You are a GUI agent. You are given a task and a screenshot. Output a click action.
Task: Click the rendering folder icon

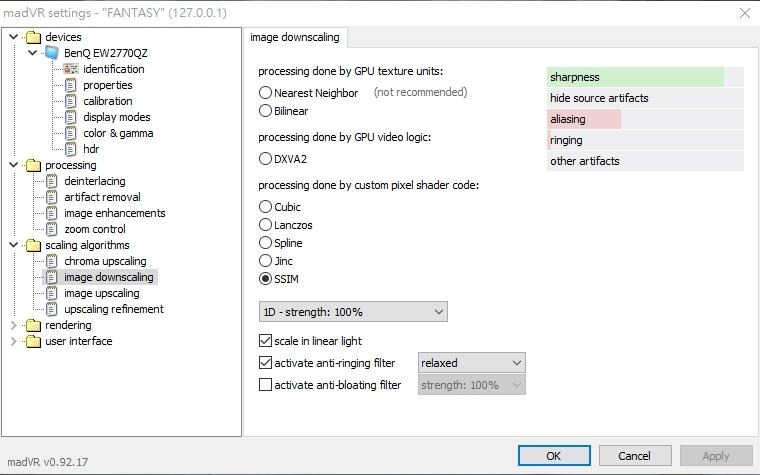click(x=33, y=325)
